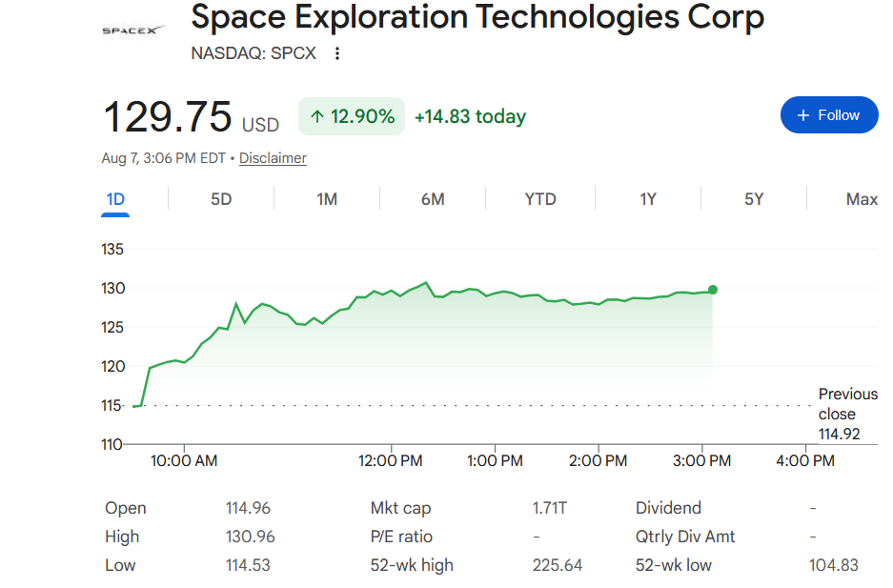Click the 3:00 PM axis marker

pos(701,460)
